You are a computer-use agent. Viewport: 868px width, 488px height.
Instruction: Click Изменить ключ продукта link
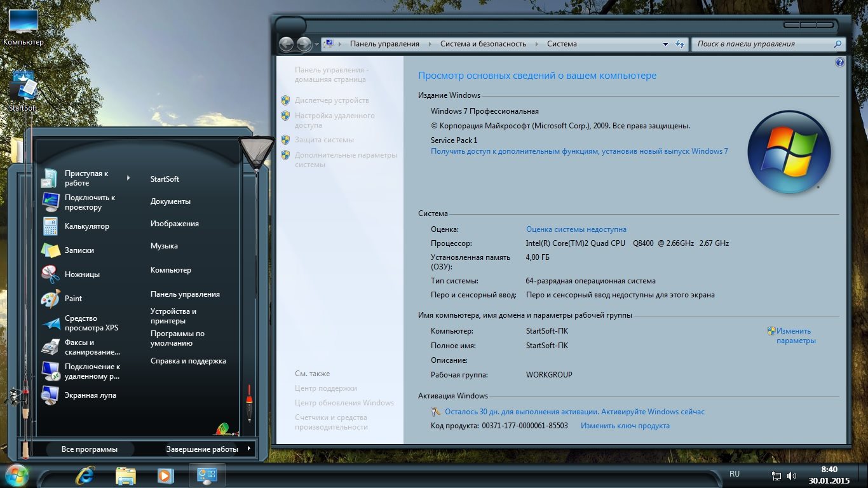pos(625,426)
